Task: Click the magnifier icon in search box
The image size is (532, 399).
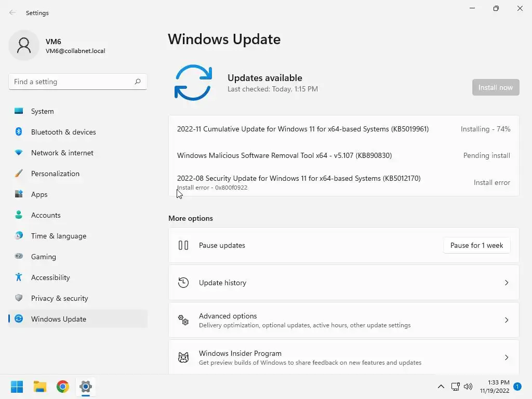Action: coord(137,82)
